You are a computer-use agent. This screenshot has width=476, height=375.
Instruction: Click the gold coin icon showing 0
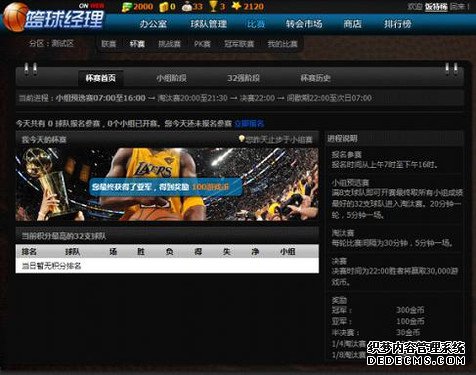coord(164,7)
